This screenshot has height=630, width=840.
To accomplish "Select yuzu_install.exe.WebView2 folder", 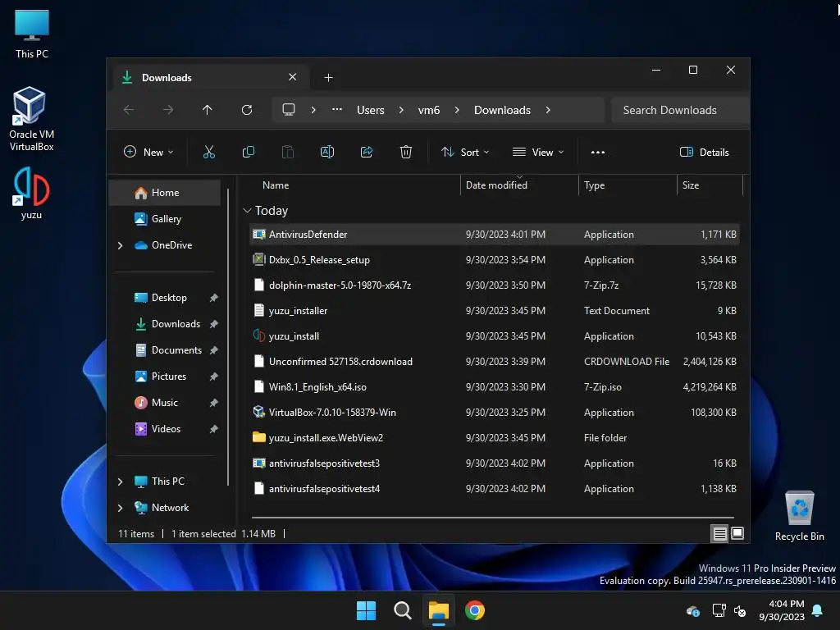I will [494, 438].
